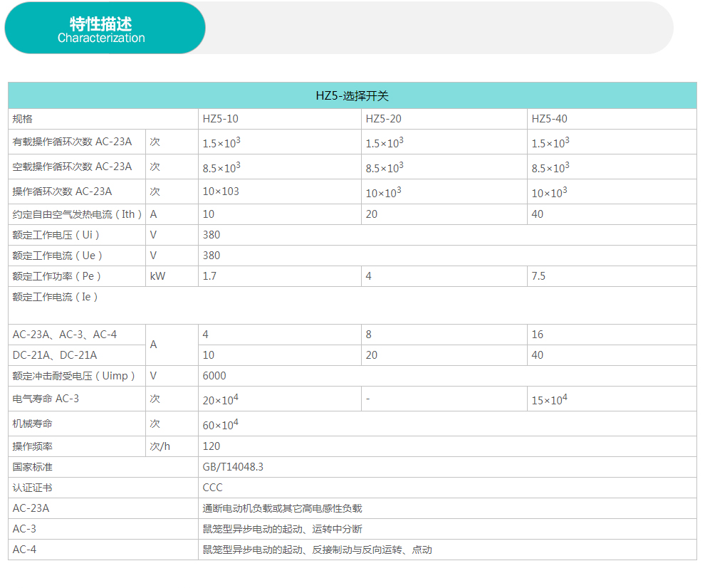Click the 电气寿命 AC-3 row label
Screen dimensions: 705x588
tap(46, 399)
